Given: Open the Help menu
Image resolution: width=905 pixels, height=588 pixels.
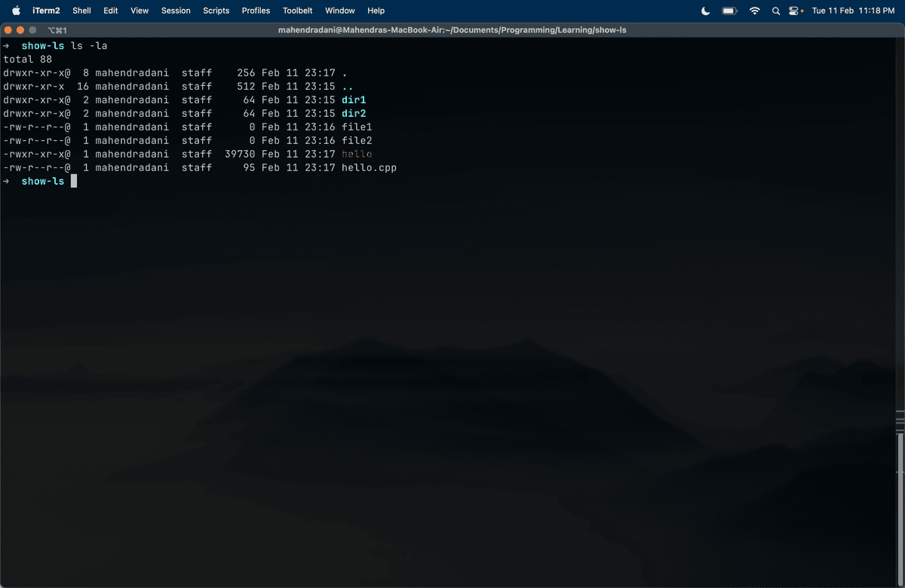Looking at the screenshot, I should click(x=376, y=11).
